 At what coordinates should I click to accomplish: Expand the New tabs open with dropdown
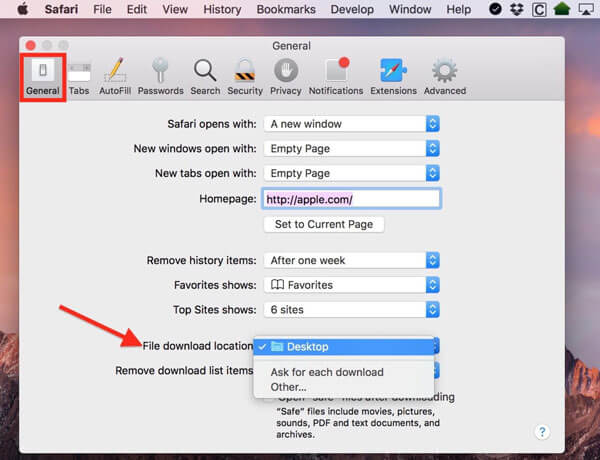[x=351, y=173]
